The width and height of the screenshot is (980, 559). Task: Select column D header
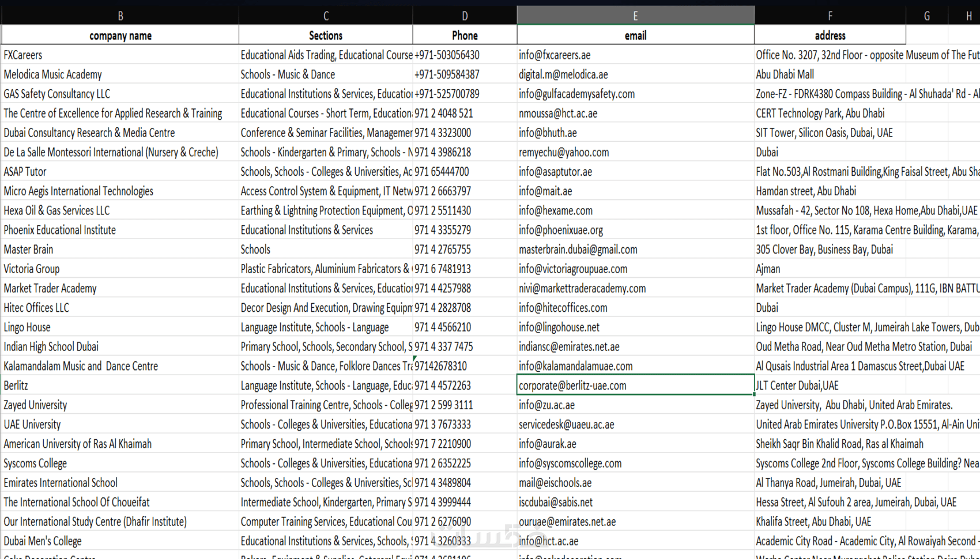(465, 16)
